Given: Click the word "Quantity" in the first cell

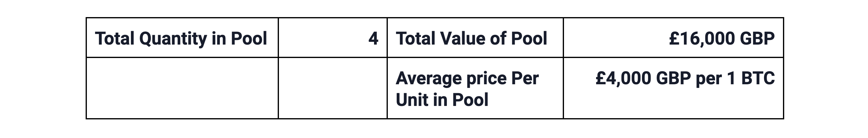Looking at the screenshot, I should 173,39.
